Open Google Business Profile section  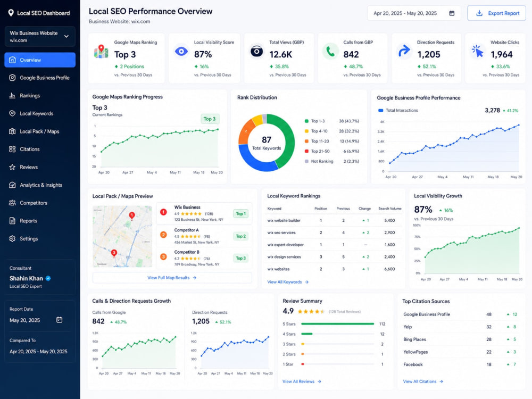(40, 78)
